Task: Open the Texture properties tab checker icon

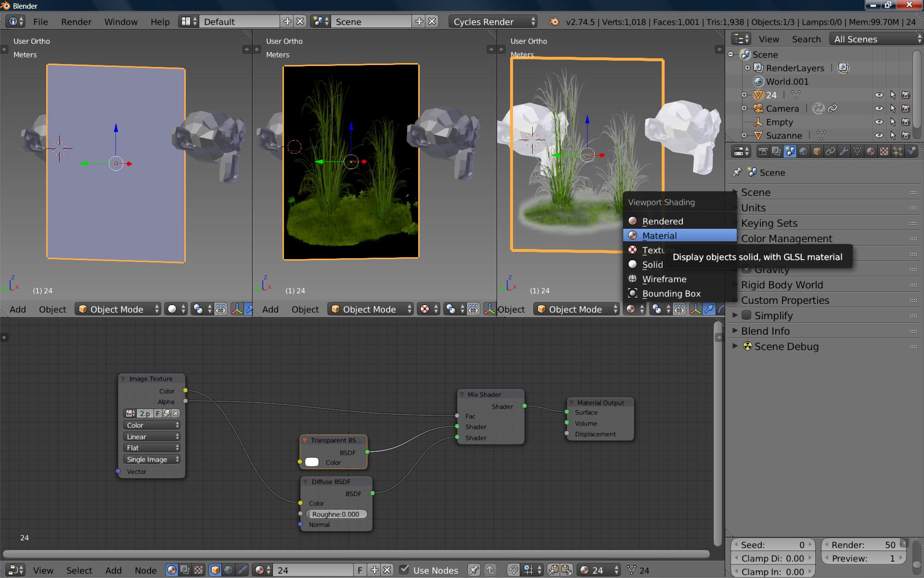Action: pos(884,152)
